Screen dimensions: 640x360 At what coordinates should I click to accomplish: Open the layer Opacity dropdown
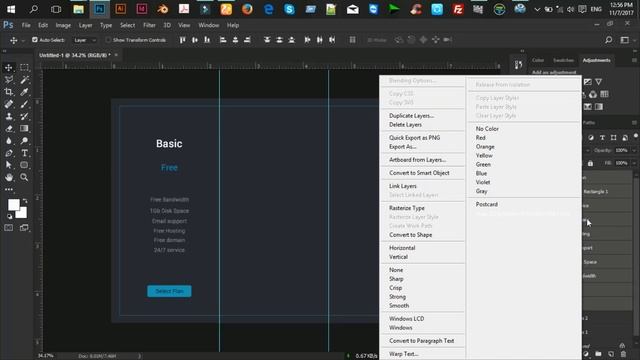(634, 150)
